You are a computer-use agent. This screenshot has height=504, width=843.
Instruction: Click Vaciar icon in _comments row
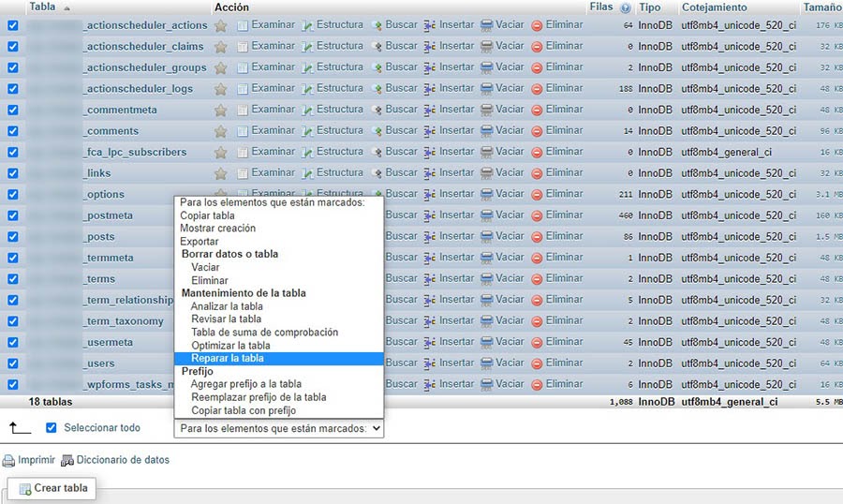click(486, 131)
